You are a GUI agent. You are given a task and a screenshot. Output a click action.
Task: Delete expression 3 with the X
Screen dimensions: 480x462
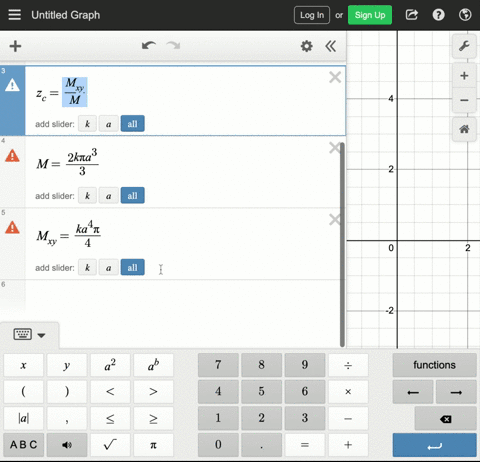tap(335, 77)
